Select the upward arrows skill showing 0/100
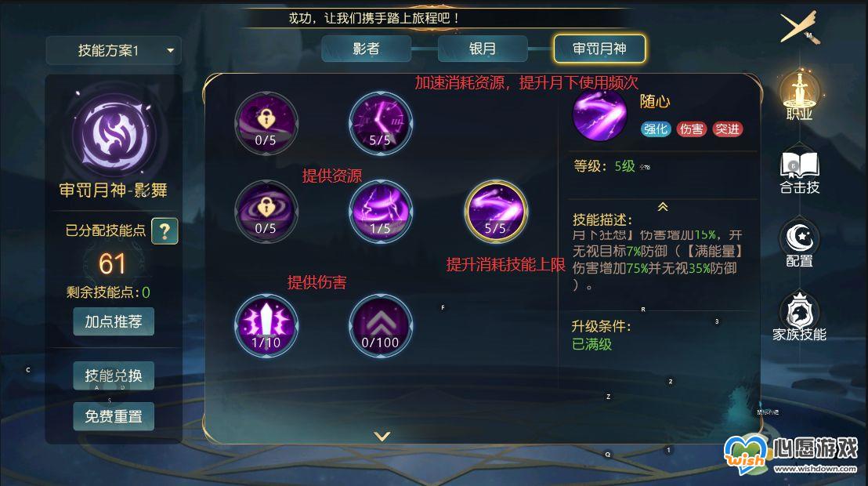868x486 pixels. (380, 325)
